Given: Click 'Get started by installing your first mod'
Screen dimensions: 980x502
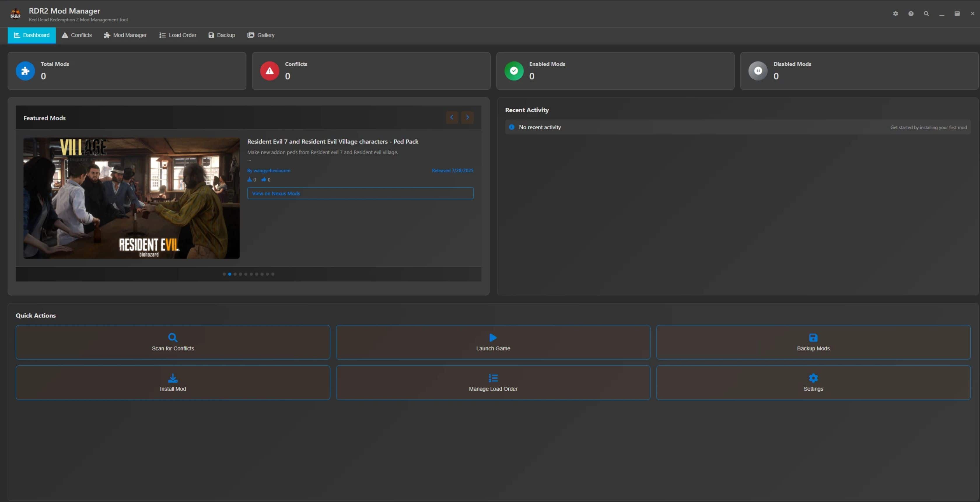Looking at the screenshot, I should [929, 127].
